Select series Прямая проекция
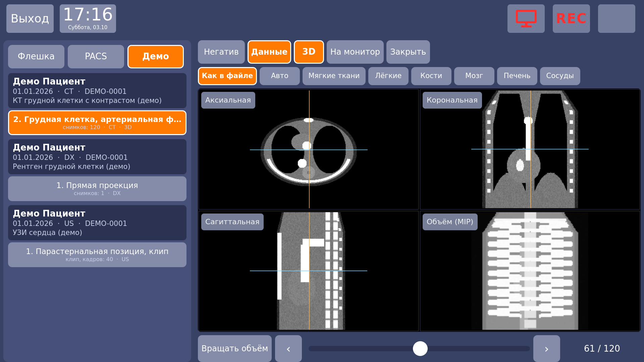The height and width of the screenshot is (362, 644). pyautogui.click(x=97, y=189)
